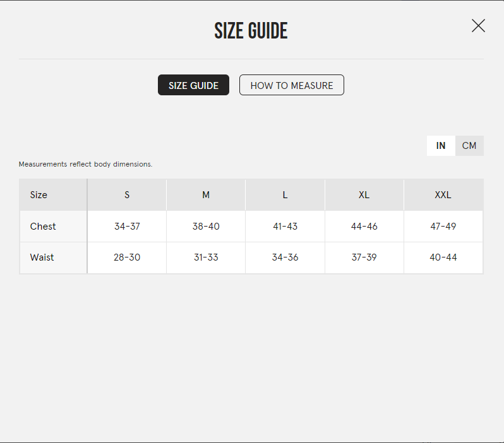This screenshot has height=443, width=504.
Task: Switch to the How To Measure tab
Action: click(x=291, y=85)
